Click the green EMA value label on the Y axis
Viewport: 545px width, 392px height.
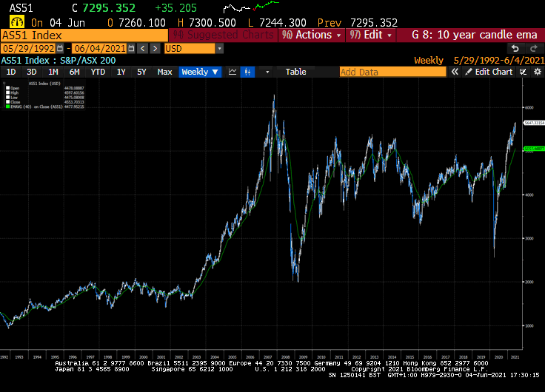[x=534, y=149]
